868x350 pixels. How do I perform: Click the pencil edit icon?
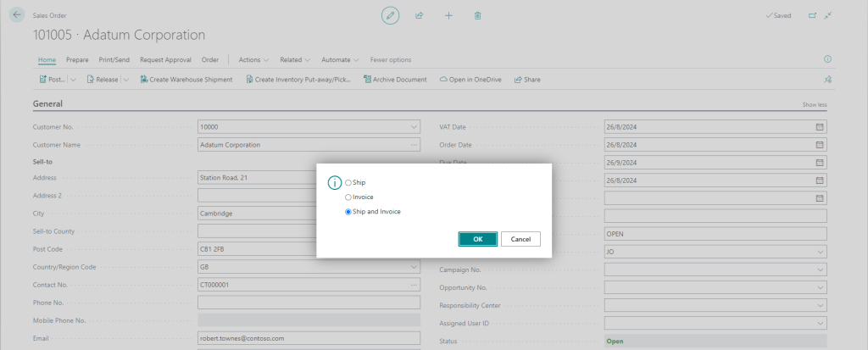(390, 15)
